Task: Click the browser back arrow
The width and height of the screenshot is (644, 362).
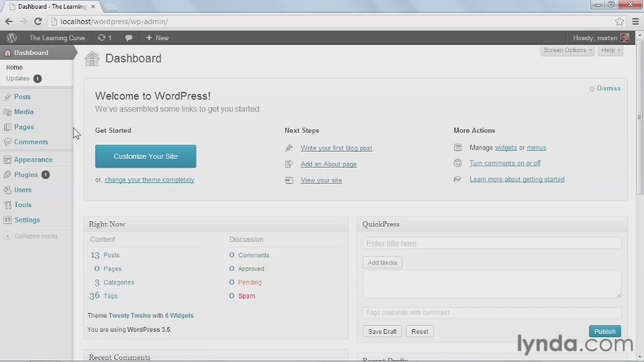Action: tap(9, 21)
